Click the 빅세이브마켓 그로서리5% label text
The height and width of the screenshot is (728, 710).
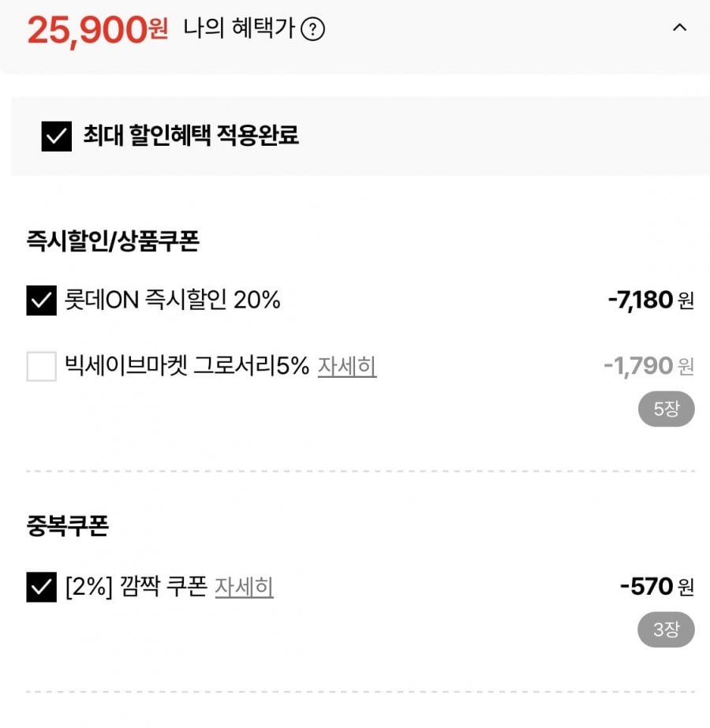187,366
